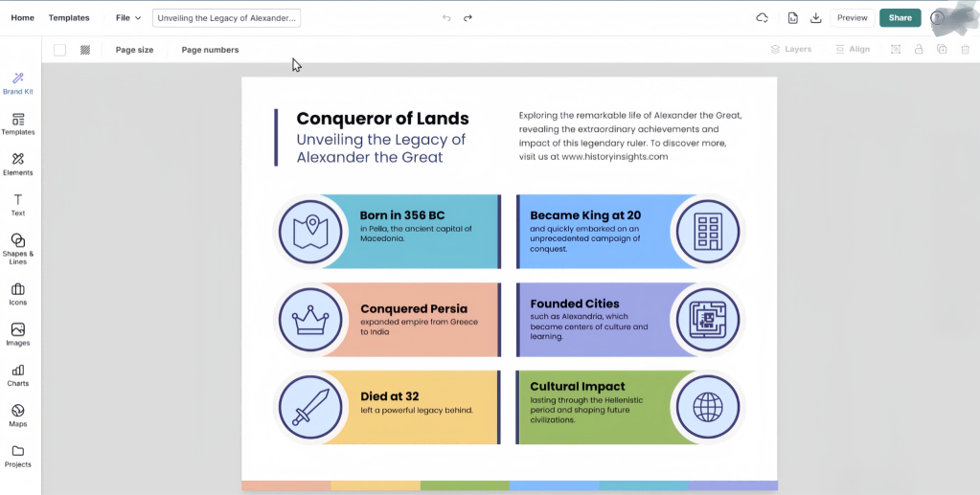Open the Maps panel
This screenshot has height=495, width=980.
(18, 415)
